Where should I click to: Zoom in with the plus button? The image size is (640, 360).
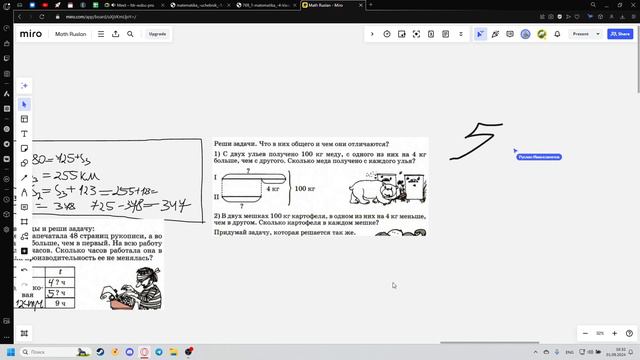[x=614, y=333]
